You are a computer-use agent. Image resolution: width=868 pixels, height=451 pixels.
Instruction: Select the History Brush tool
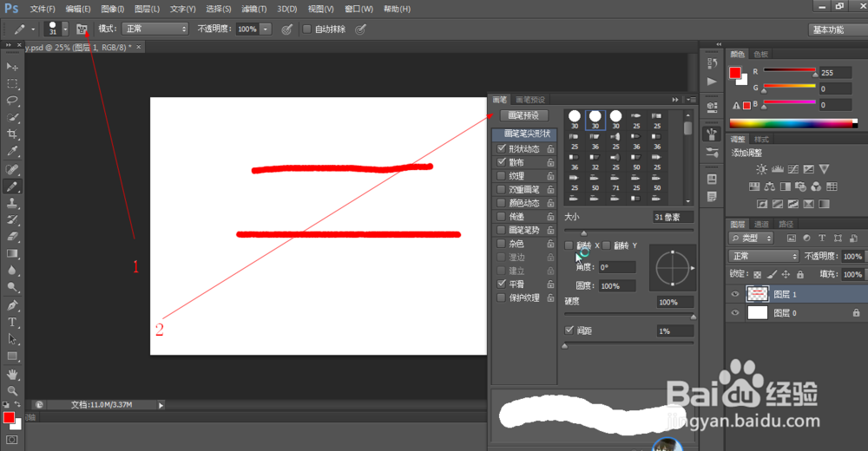pyautogui.click(x=12, y=219)
